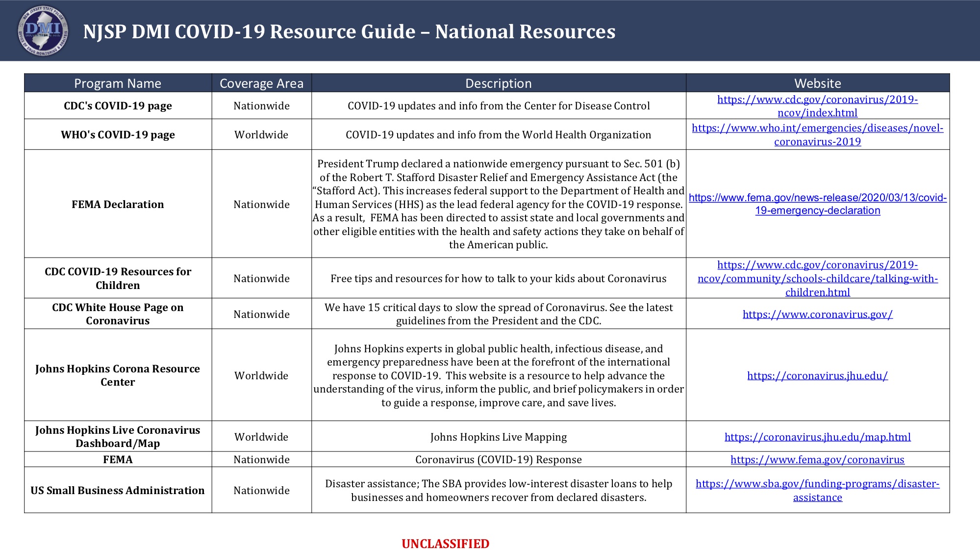Open the CDC coronavirus index link
This screenshot has width=980, height=552.
point(817,106)
